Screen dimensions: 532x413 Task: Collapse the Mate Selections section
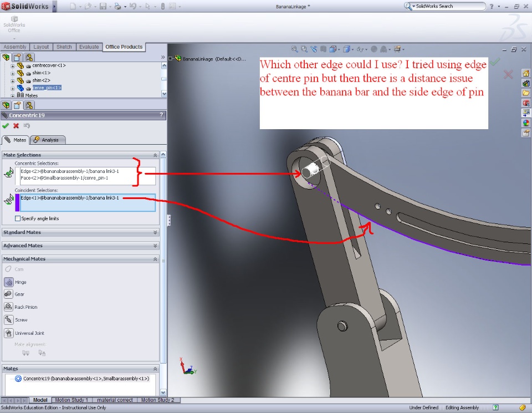point(155,155)
